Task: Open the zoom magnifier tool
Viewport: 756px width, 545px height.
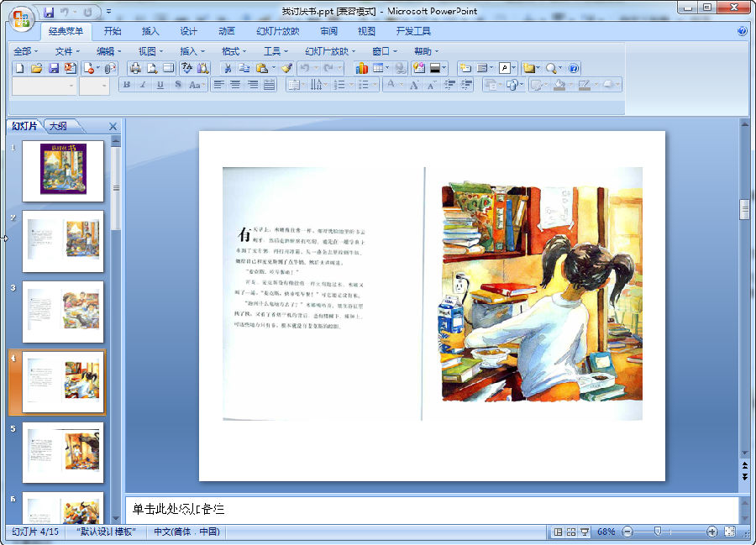Action: pos(551,68)
